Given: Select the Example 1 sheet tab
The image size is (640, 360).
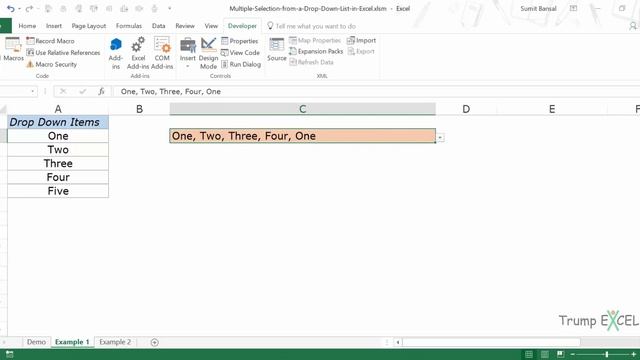Looking at the screenshot, I should (72, 342).
